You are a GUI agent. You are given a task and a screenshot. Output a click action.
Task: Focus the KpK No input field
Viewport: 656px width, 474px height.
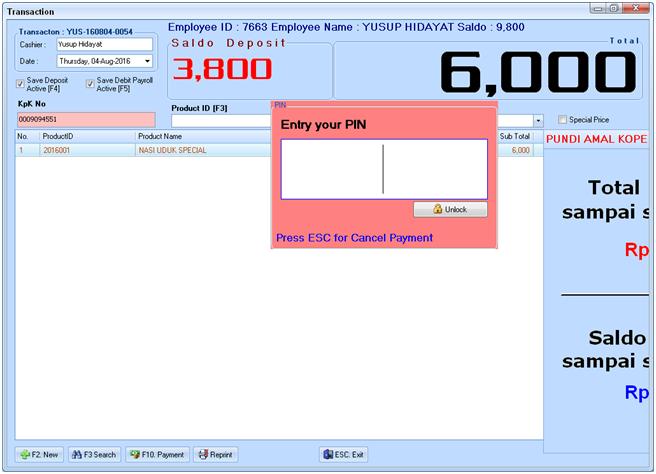[x=85, y=120]
